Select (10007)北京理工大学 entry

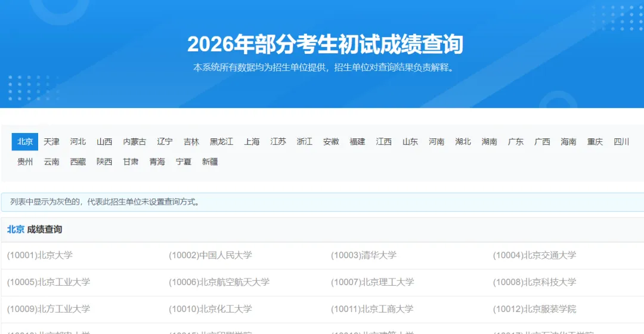pyautogui.click(x=373, y=282)
